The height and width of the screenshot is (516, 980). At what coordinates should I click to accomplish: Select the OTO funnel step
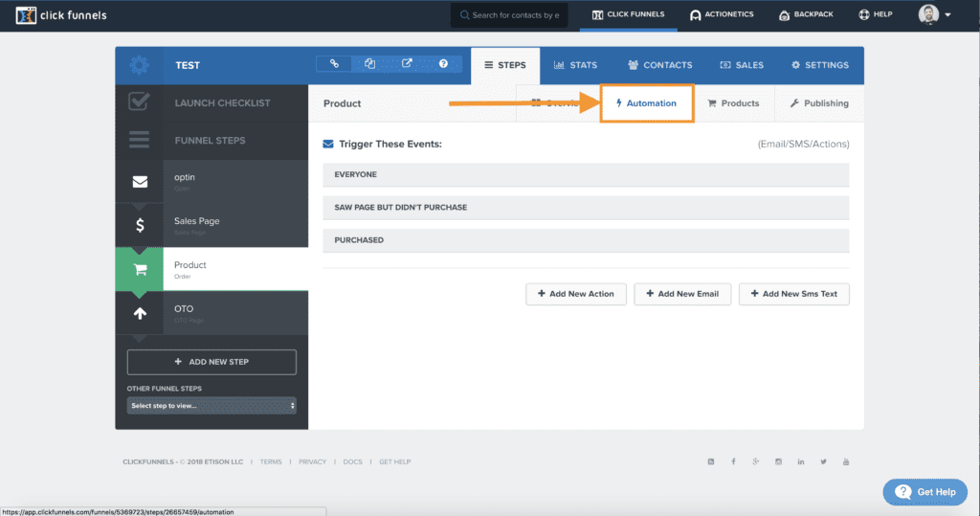tap(212, 313)
